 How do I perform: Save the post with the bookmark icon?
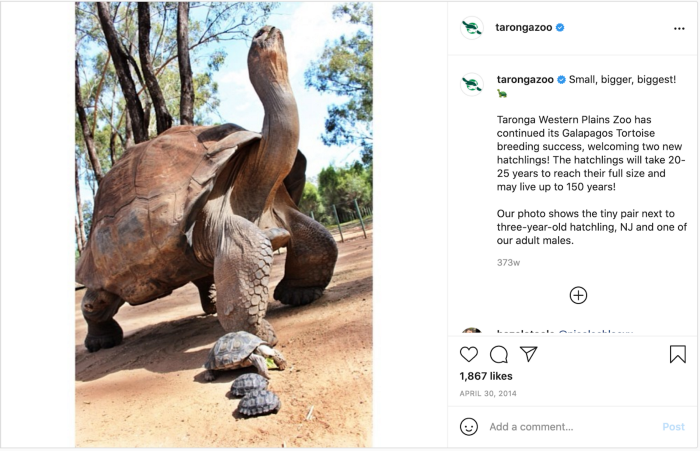677,354
